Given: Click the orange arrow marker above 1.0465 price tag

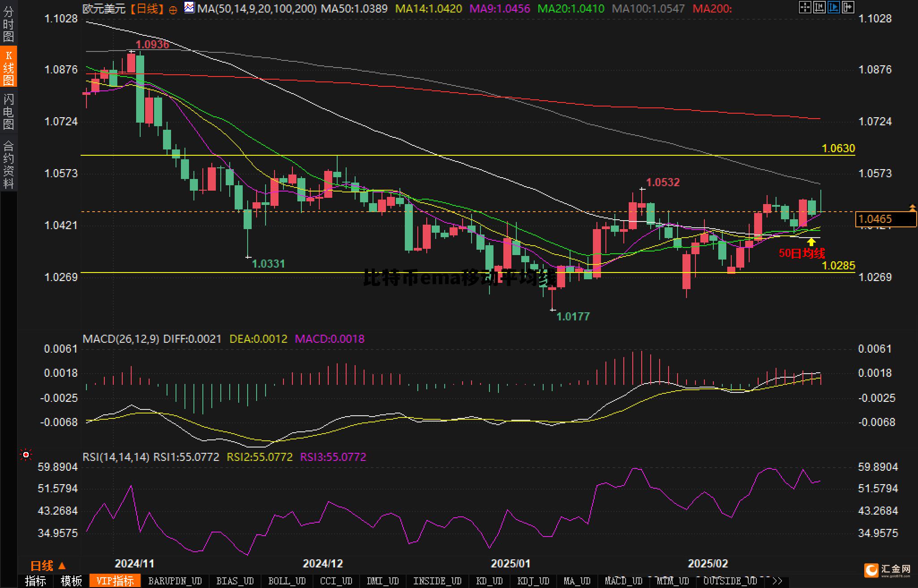Looking at the screenshot, I should (912, 207).
